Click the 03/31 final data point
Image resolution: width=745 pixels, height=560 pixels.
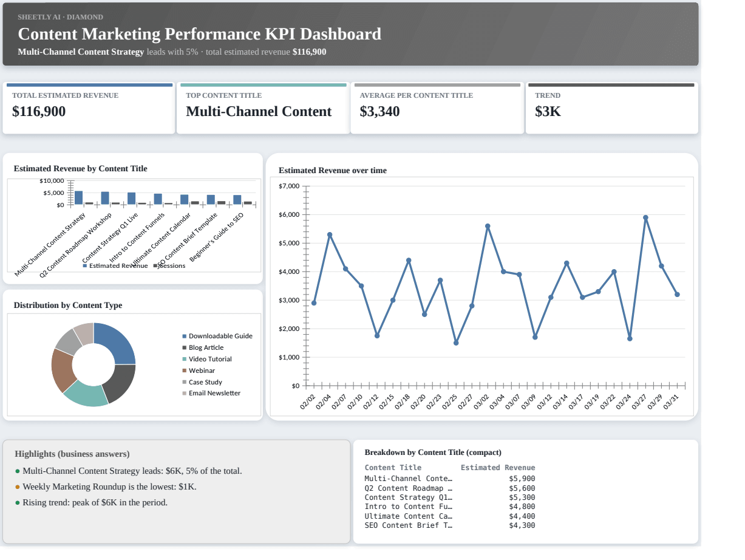pyautogui.click(x=677, y=295)
